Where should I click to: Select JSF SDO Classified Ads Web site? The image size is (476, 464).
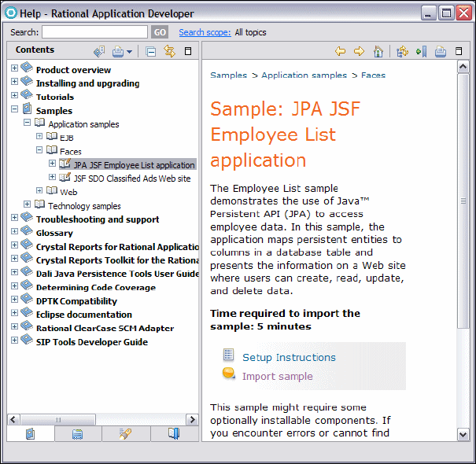[132, 179]
